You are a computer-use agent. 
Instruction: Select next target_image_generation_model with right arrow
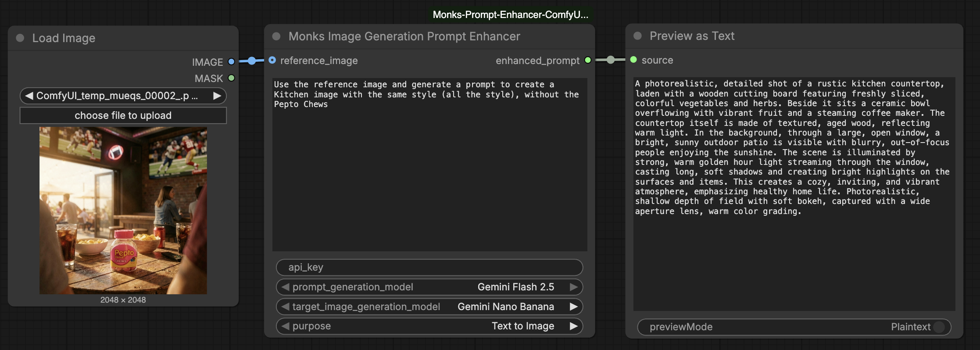573,307
